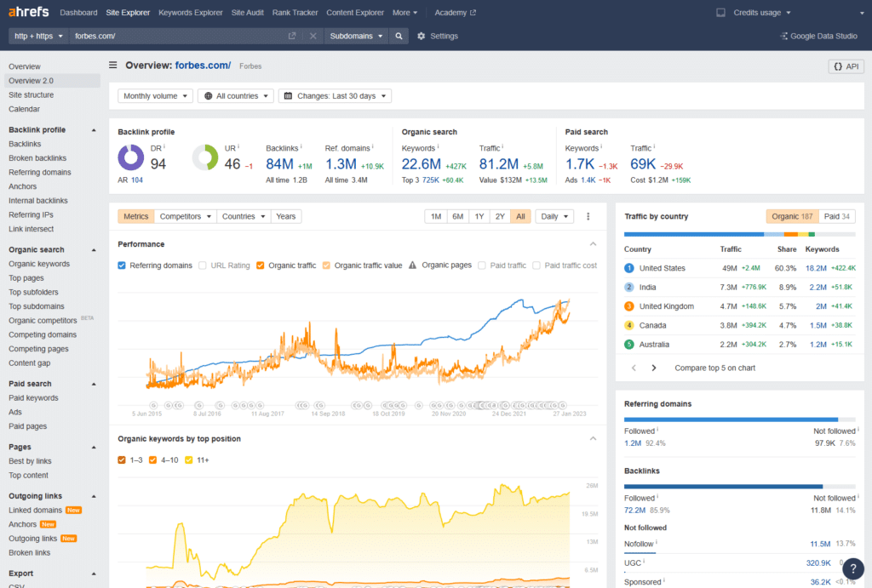Open the Subdomains mode dropdown
The width and height of the screenshot is (872, 588).
point(355,36)
